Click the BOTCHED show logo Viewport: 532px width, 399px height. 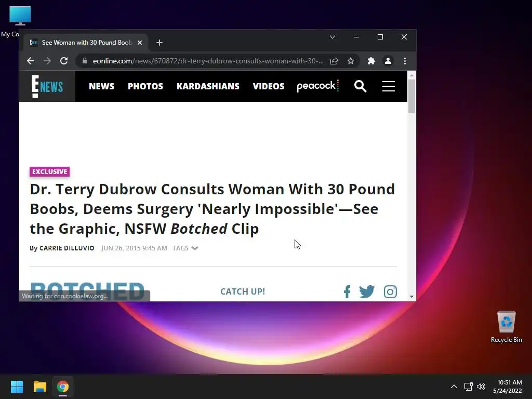click(87, 291)
